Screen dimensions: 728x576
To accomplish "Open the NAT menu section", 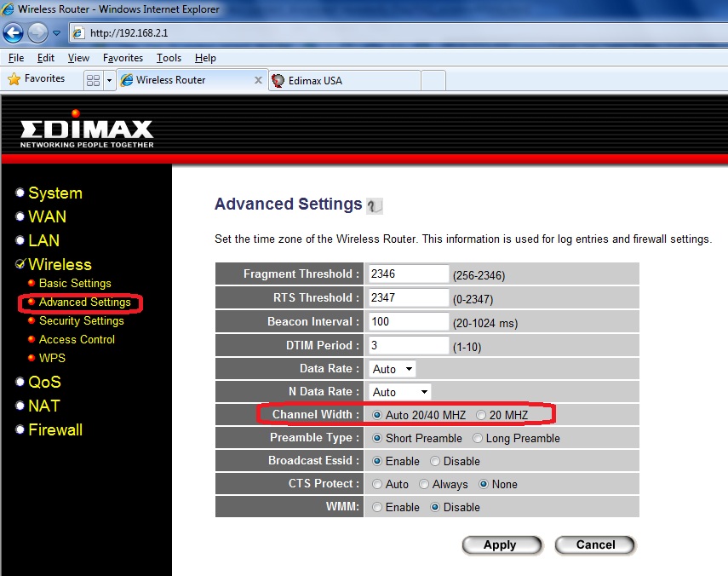I will coord(44,406).
